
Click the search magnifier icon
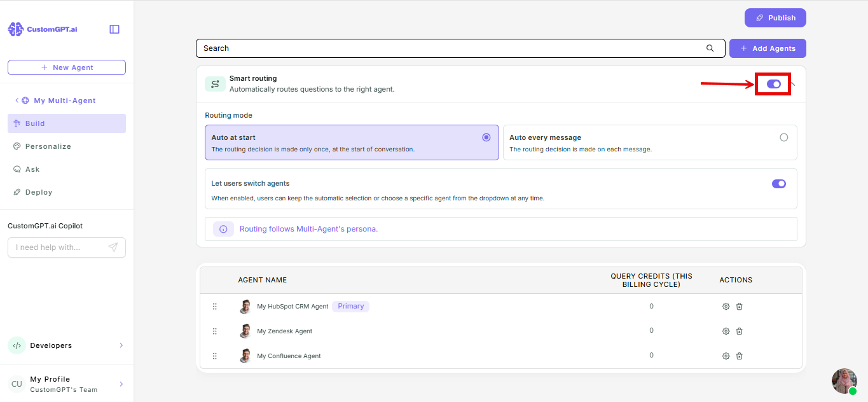coord(710,48)
